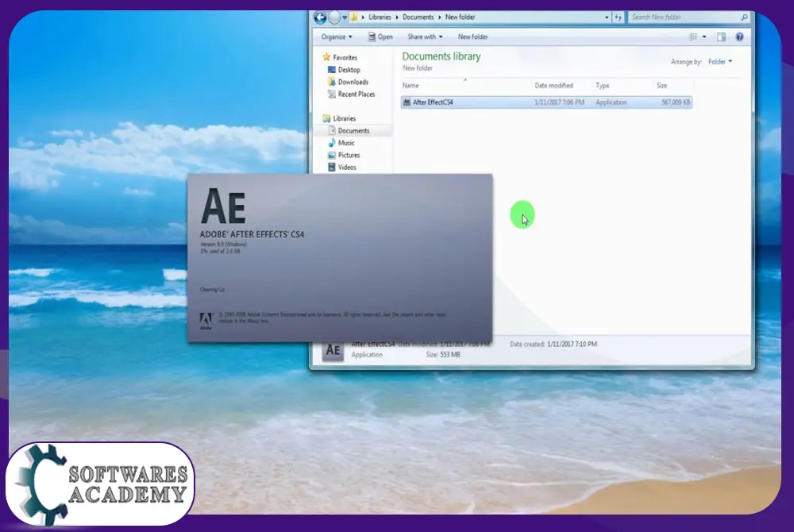The height and width of the screenshot is (532, 794).
Task: Click the search magnifier icon
Action: pos(745,17)
